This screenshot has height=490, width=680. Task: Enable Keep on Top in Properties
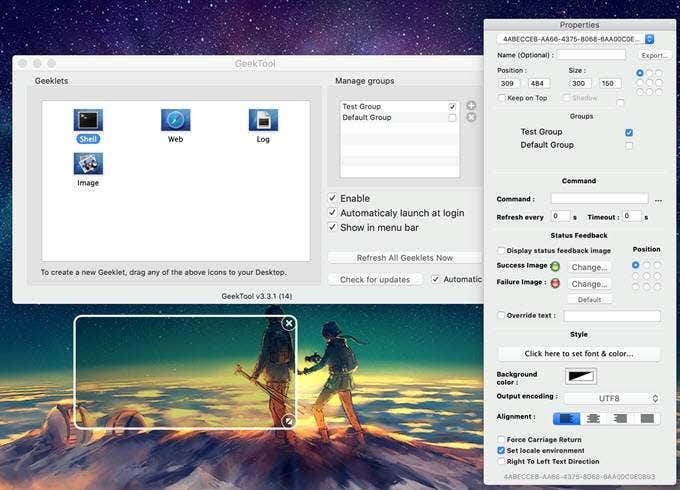501,98
